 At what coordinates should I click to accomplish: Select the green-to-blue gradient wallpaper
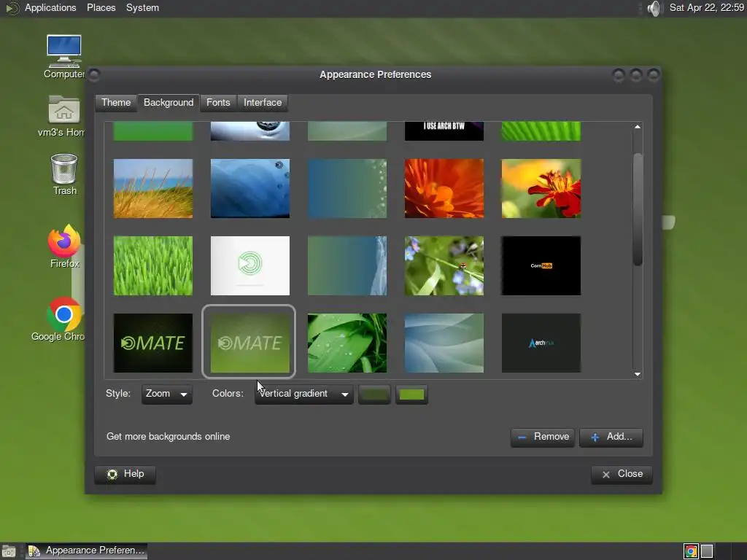point(347,265)
